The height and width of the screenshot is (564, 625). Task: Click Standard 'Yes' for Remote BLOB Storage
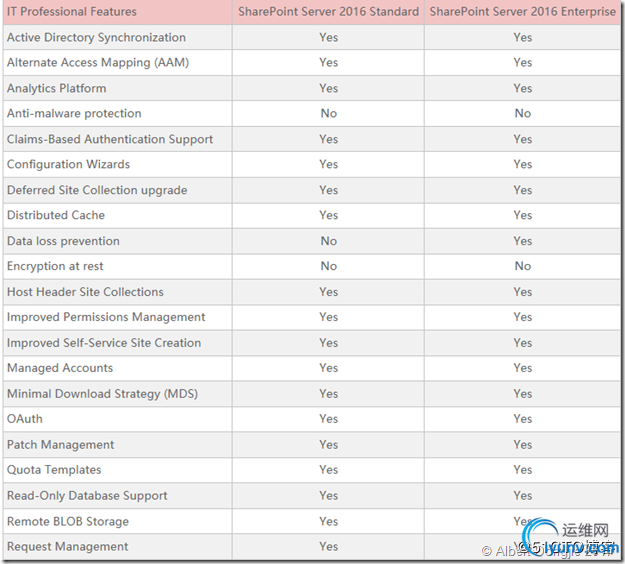pyautogui.click(x=329, y=521)
